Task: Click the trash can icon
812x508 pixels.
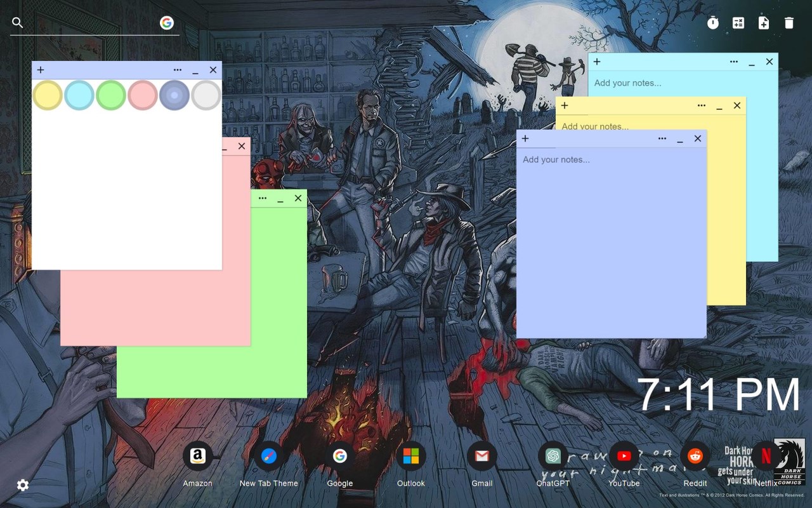Action: click(789, 23)
